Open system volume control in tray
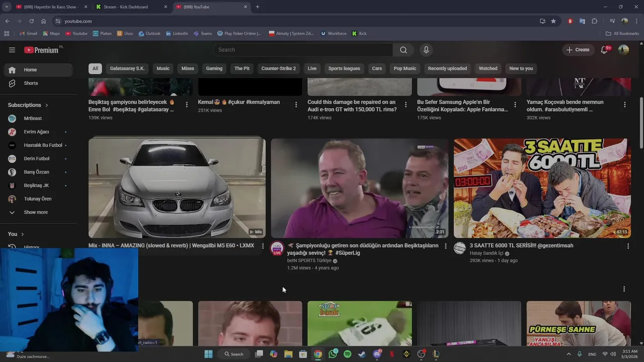 point(613,354)
